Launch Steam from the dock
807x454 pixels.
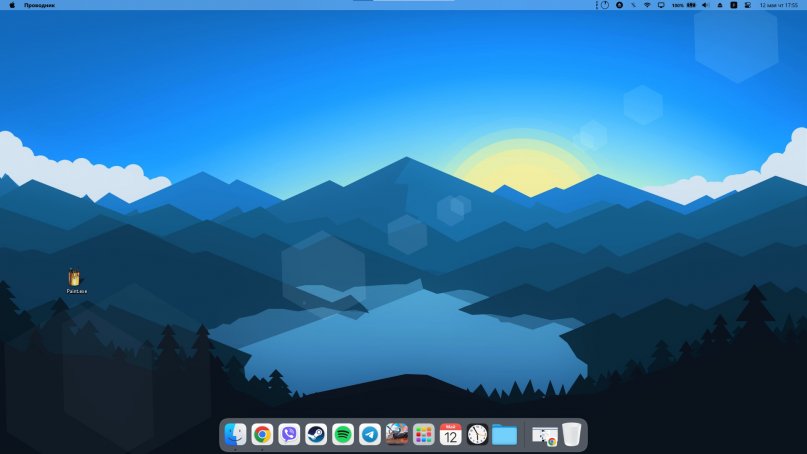pos(315,434)
